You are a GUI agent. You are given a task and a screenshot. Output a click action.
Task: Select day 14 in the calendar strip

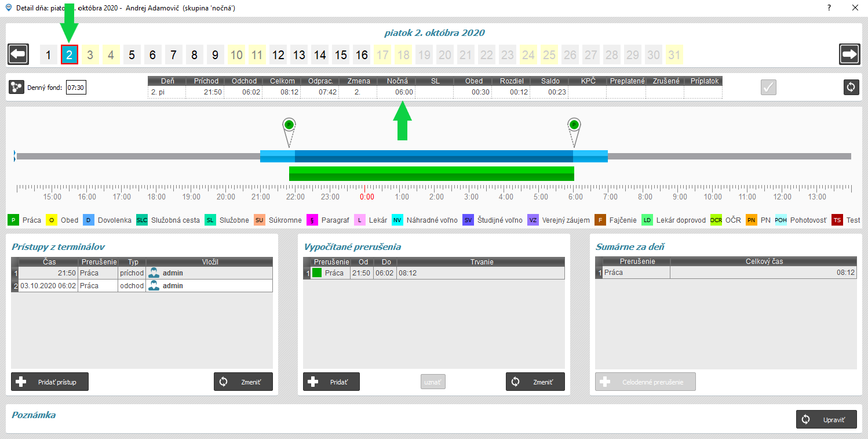click(320, 55)
